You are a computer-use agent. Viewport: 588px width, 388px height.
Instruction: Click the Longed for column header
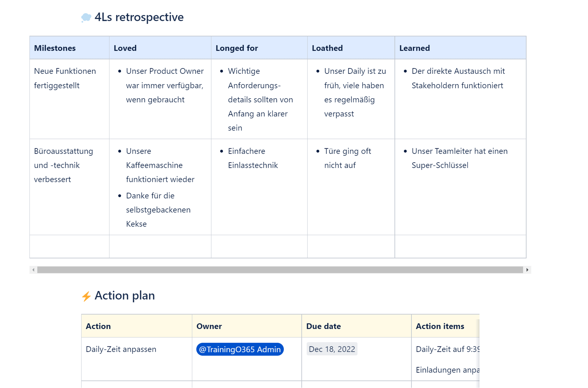click(x=236, y=48)
